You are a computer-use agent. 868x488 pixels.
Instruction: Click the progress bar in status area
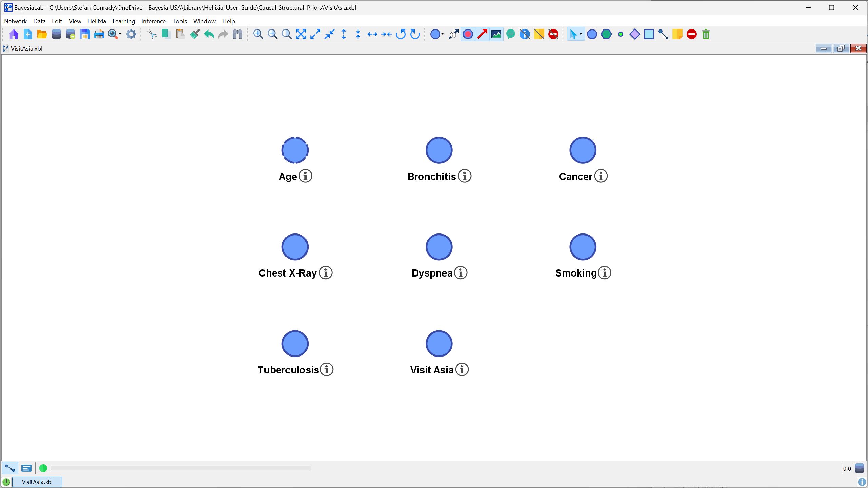pos(180,468)
